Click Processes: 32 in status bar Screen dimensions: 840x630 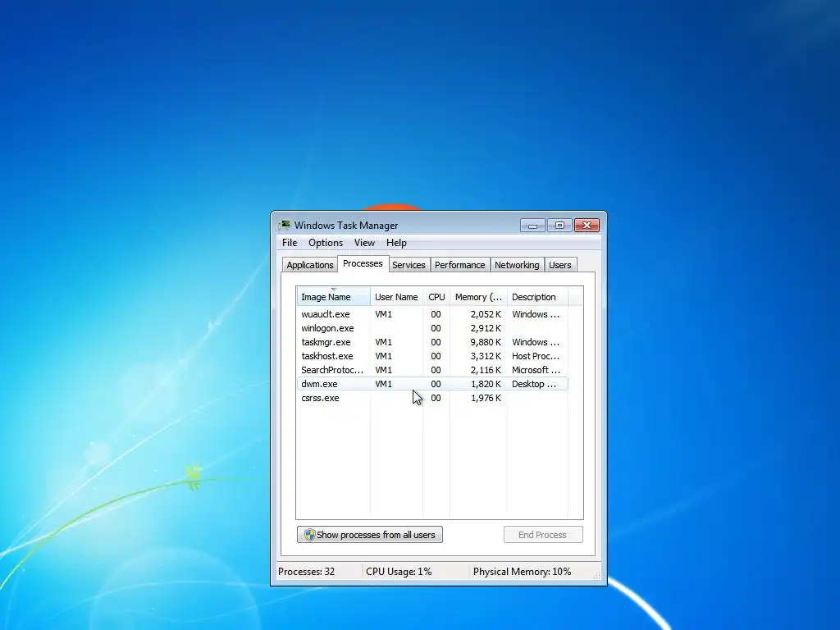click(307, 572)
